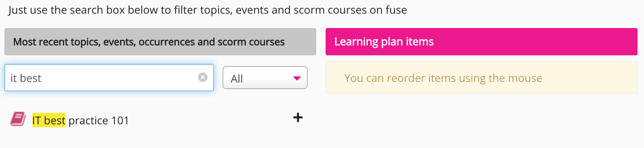Image resolution: width=644 pixels, height=148 pixels.
Task: Clear the search box using the x icon
Action: tap(203, 77)
